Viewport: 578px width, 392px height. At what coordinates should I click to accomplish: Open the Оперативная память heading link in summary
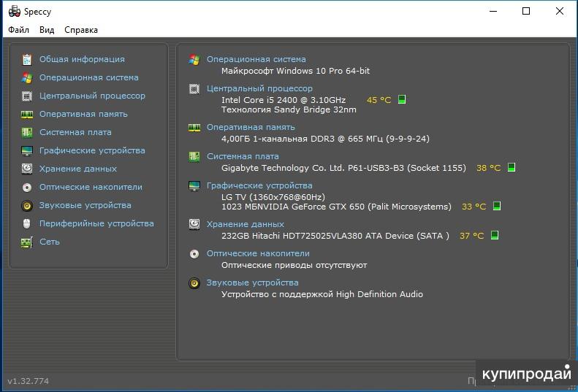(251, 127)
